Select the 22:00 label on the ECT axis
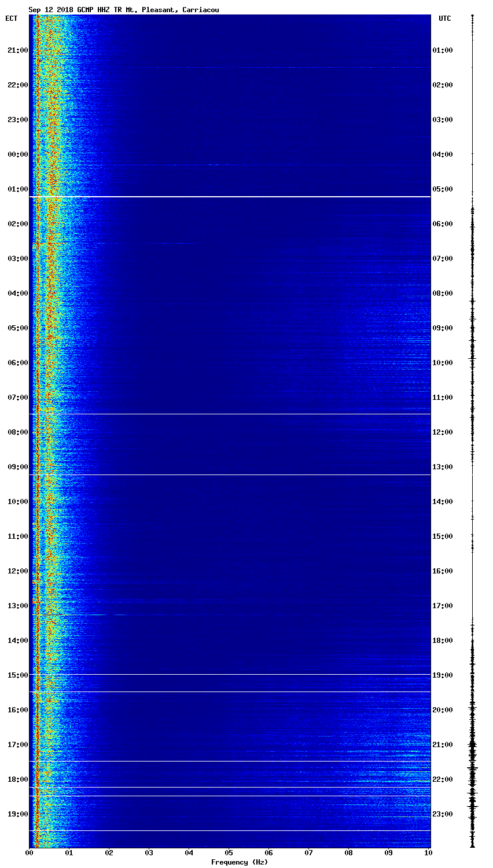493x868 pixels. coord(17,85)
